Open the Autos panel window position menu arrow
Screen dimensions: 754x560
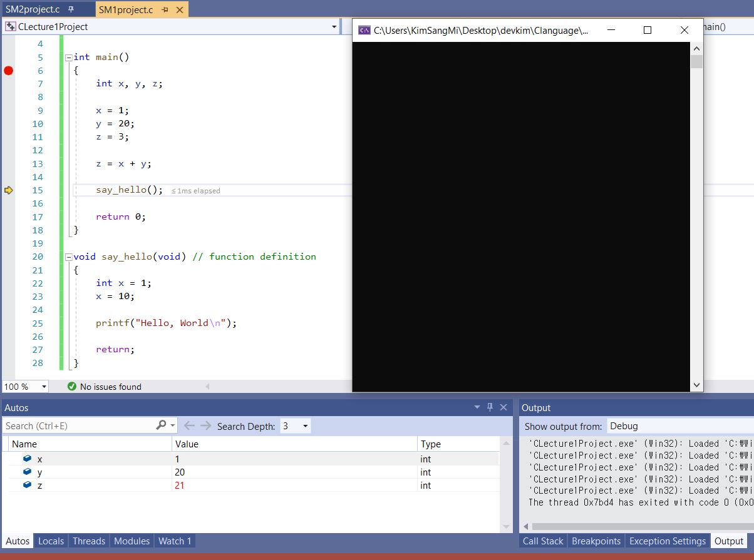[x=477, y=407]
